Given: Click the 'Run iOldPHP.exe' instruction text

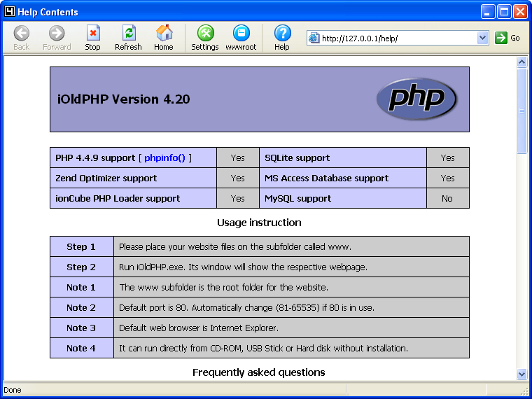Looking at the screenshot, I should (244, 267).
